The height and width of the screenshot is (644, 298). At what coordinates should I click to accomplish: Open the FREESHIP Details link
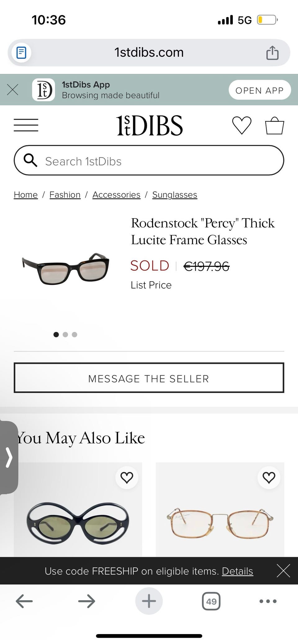click(x=237, y=571)
